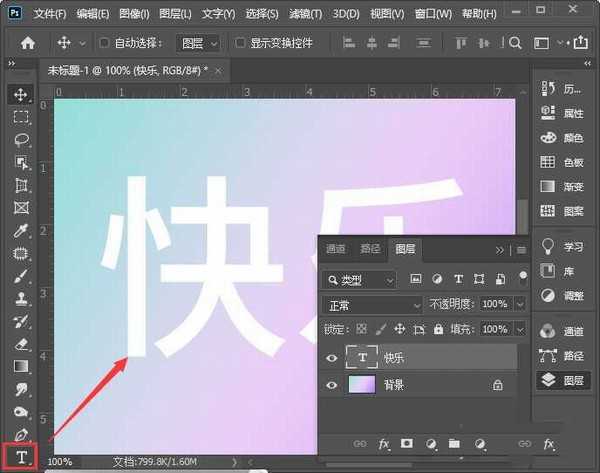Image resolution: width=600 pixels, height=473 pixels.
Task: Select the Brush tool
Action: [x=21, y=277]
